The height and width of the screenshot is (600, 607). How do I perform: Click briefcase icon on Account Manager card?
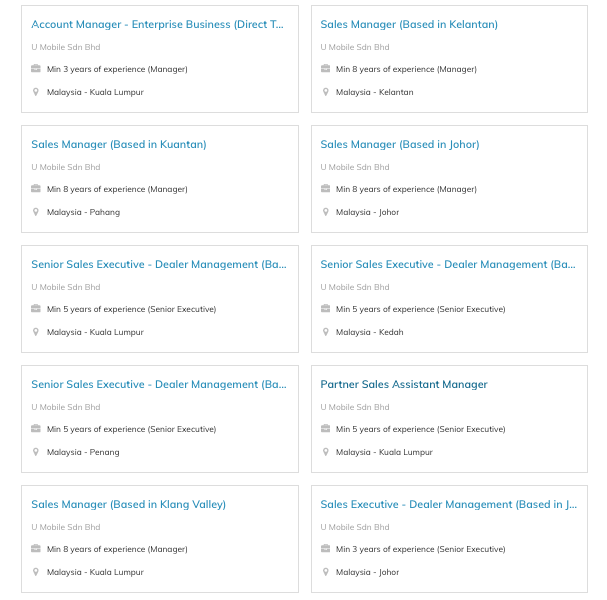click(36, 69)
